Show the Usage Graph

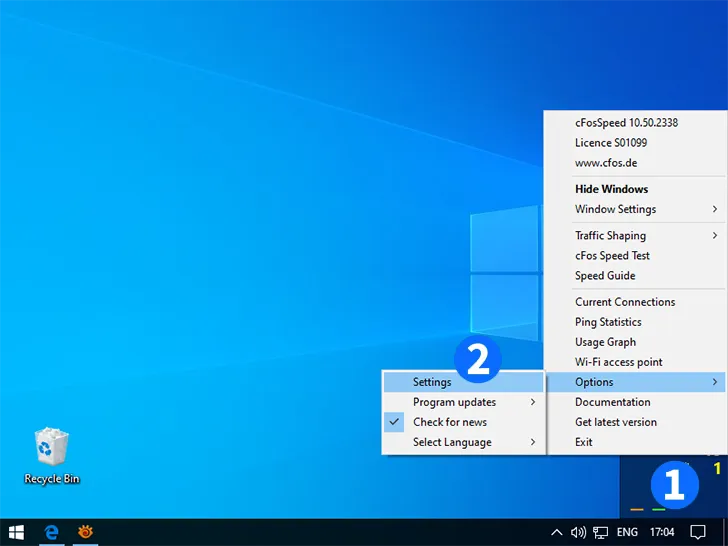(x=636, y=342)
